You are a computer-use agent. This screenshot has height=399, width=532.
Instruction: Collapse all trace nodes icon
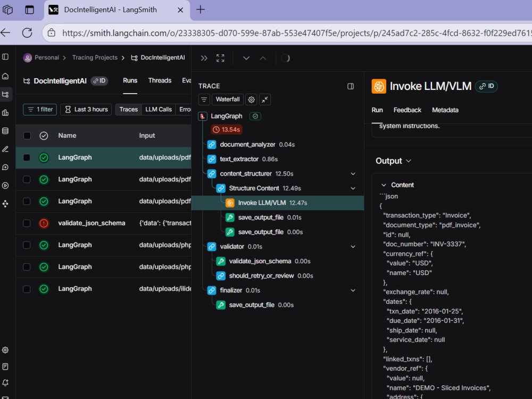[x=265, y=100]
